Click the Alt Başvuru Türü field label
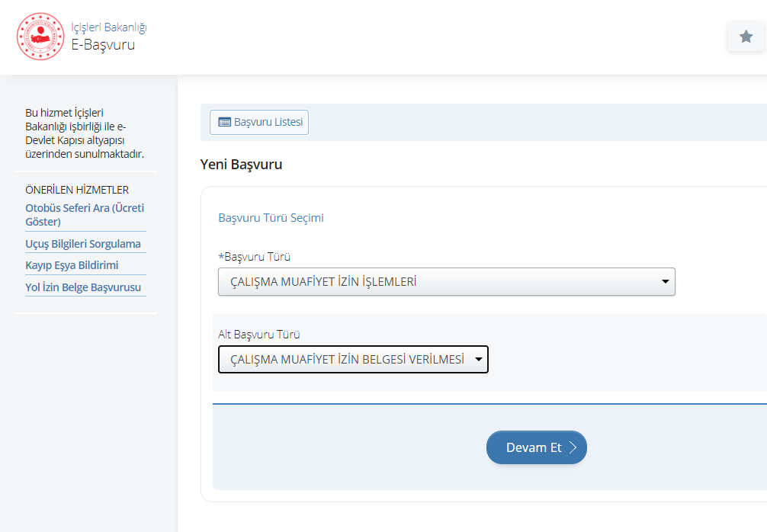 click(259, 335)
